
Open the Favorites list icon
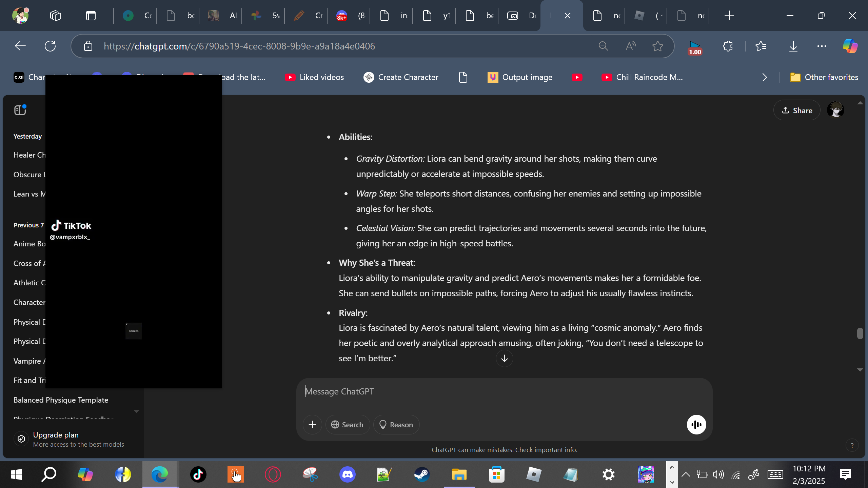(761, 46)
